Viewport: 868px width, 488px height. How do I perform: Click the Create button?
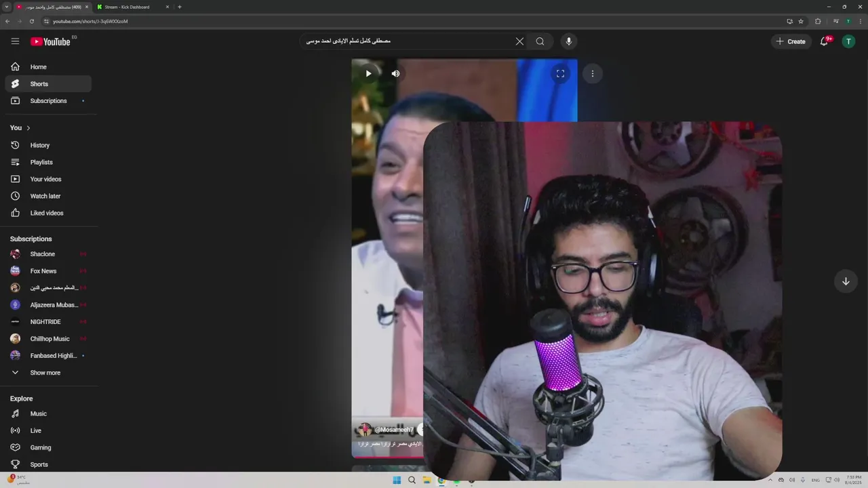coord(791,41)
